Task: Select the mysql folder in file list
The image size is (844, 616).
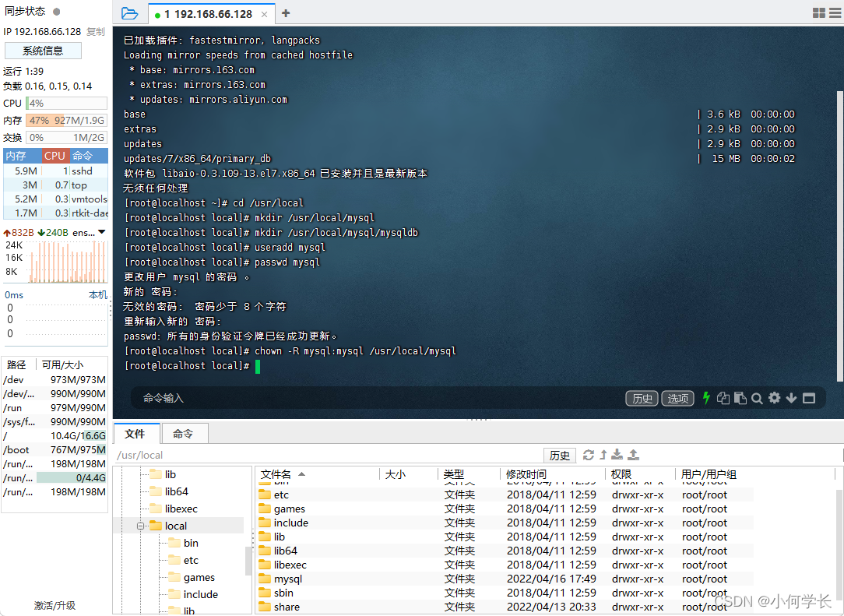Action: tap(287, 579)
